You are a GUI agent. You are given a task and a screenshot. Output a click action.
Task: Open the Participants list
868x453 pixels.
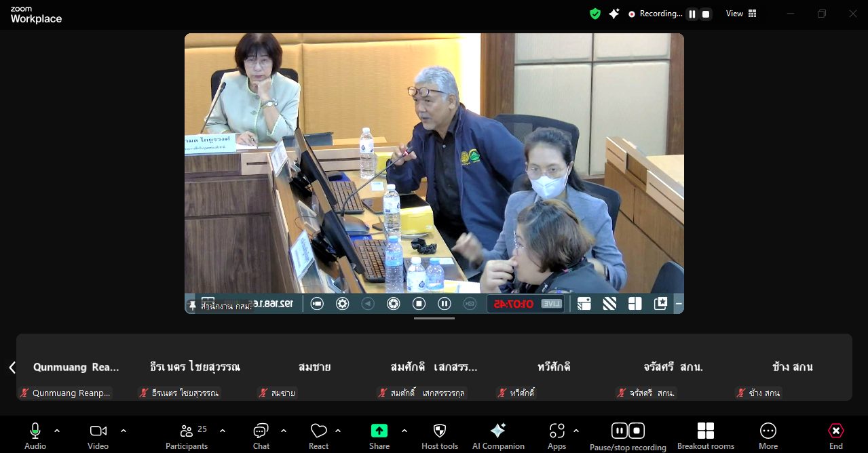[187, 431]
